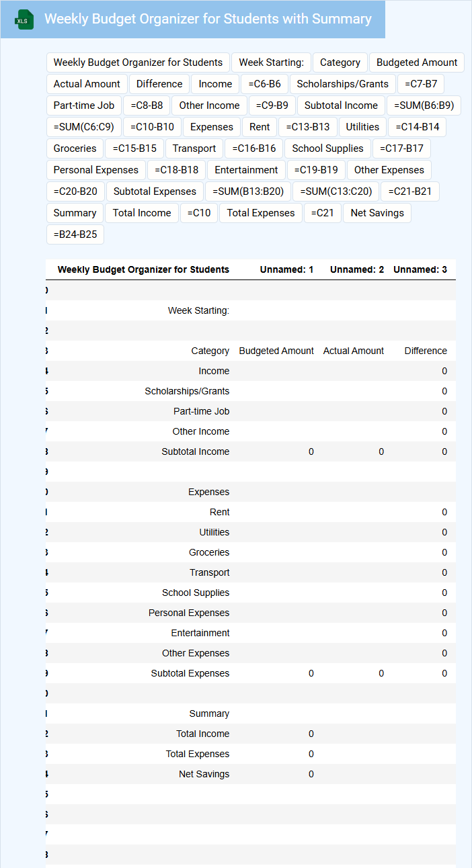Click the 'Part-time Job' tag chip
The height and width of the screenshot is (868, 472).
coord(84,105)
